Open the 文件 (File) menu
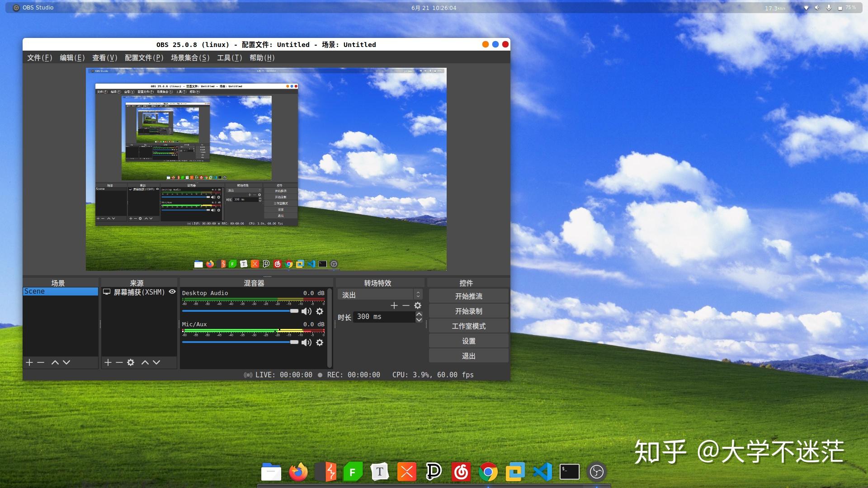Viewport: 868px width, 488px height. (x=39, y=58)
